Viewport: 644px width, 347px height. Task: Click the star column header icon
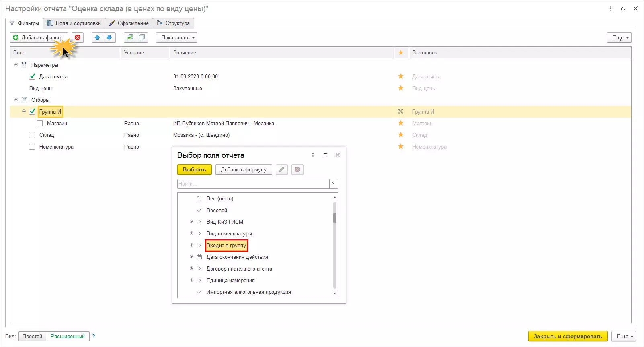coord(401,53)
